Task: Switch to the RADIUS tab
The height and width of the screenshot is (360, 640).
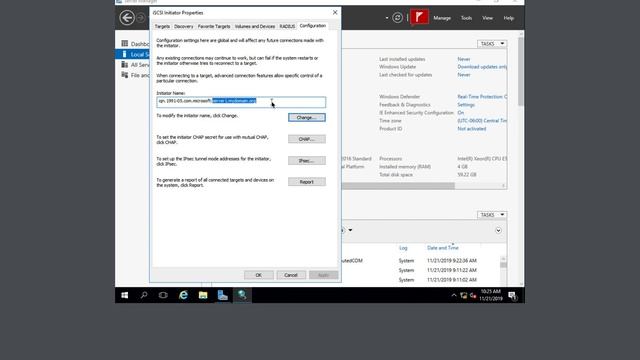Action: pyautogui.click(x=287, y=26)
